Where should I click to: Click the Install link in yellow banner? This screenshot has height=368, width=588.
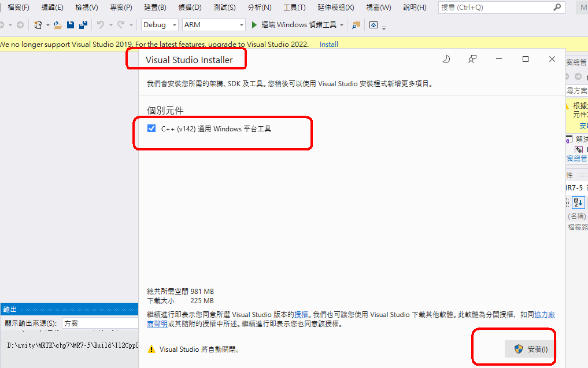point(329,45)
